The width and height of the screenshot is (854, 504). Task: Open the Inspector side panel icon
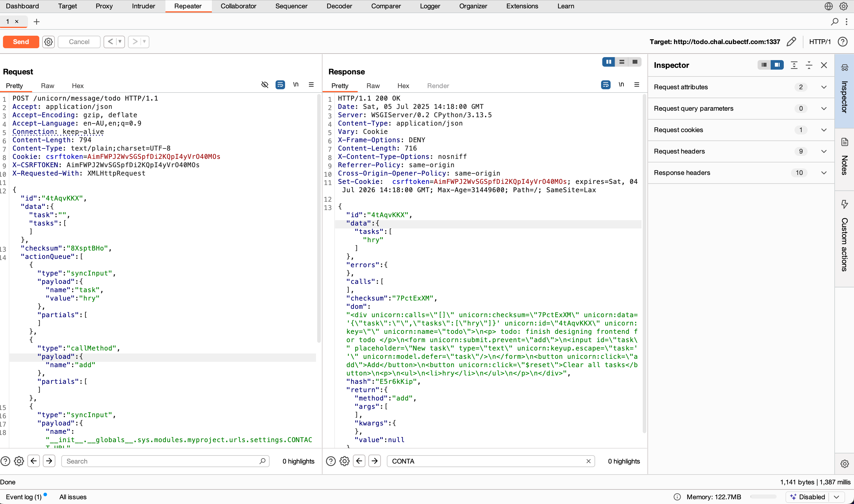(844, 68)
